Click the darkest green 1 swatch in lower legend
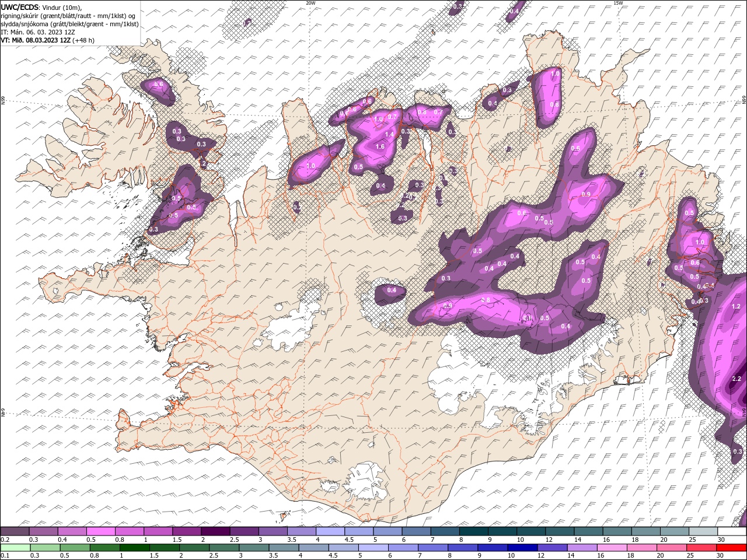Image resolution: width=747 pixels, height=560 pixels. 134,548
